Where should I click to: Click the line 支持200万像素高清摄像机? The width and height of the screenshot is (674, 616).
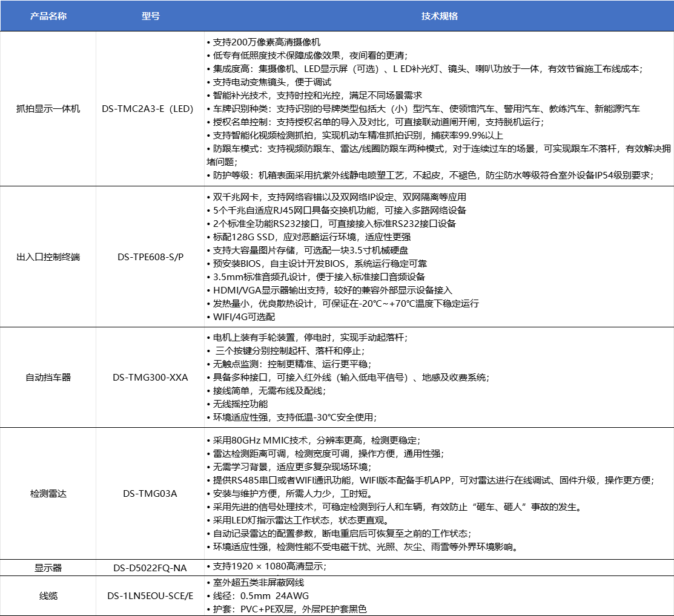[x=263, y=42]
